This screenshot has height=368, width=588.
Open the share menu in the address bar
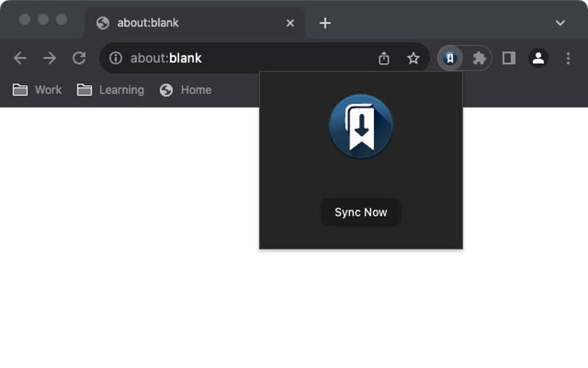tap(384, 58)
